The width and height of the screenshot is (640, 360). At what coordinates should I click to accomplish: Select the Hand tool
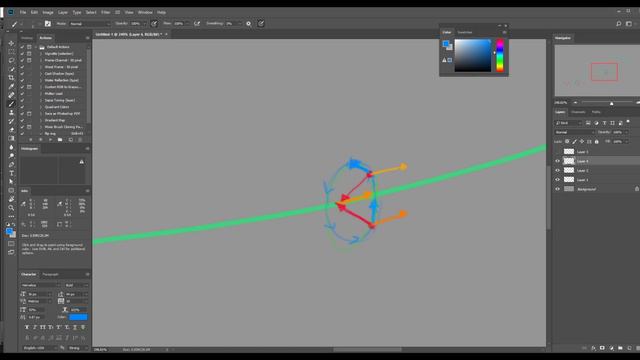click(11, 199)
